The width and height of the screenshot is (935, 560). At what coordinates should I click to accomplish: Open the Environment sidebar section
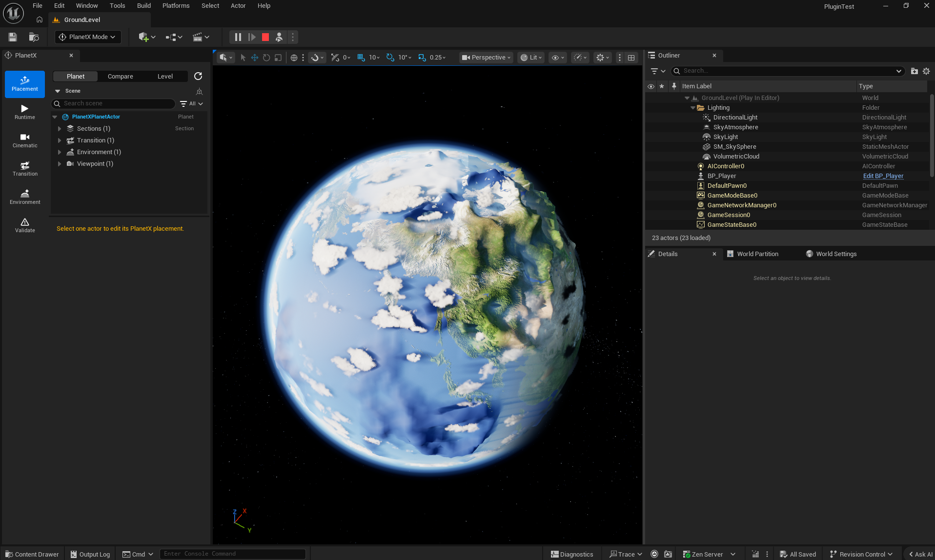(25, 197)
